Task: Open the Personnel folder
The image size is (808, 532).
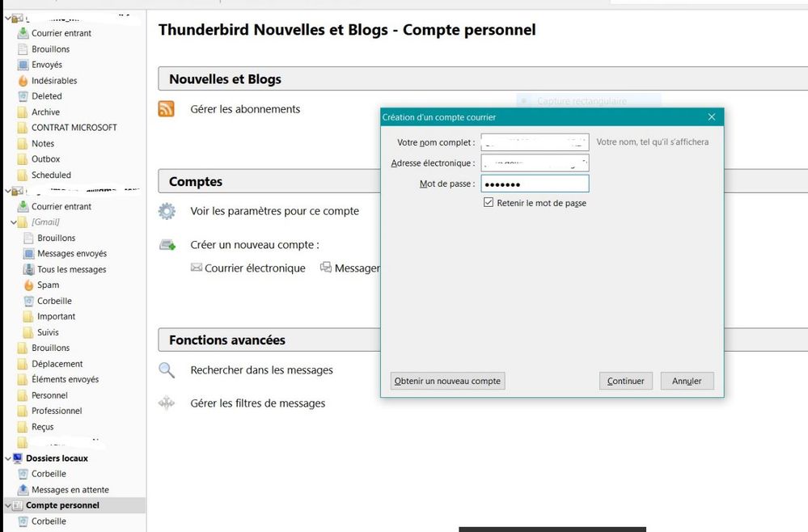Action: 49,395
